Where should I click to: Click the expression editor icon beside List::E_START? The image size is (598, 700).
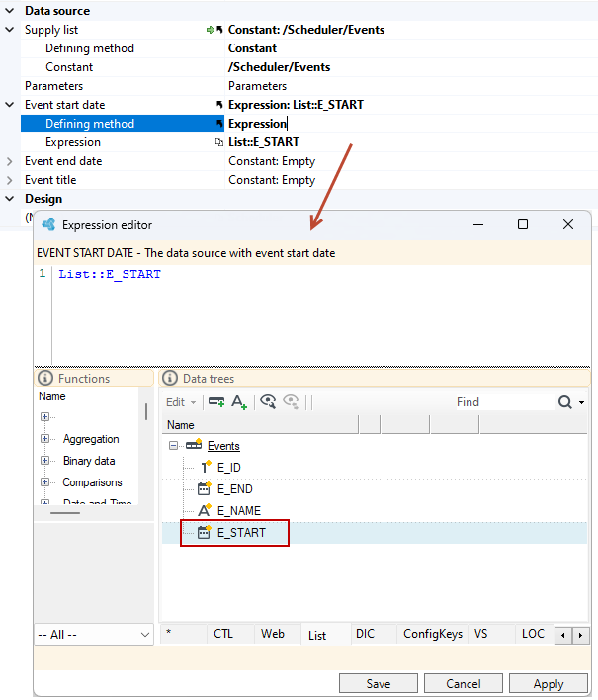click(x=219, y=142)
